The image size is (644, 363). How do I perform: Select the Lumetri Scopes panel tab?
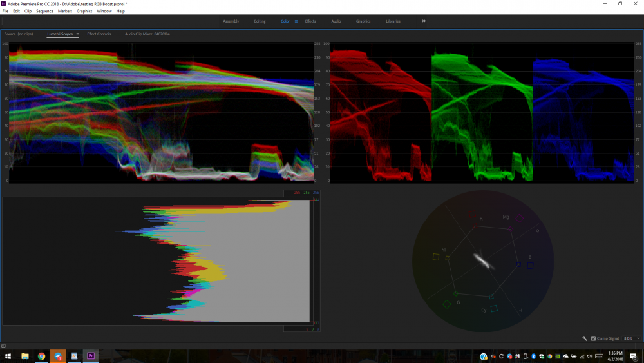(x=60, y=34)
